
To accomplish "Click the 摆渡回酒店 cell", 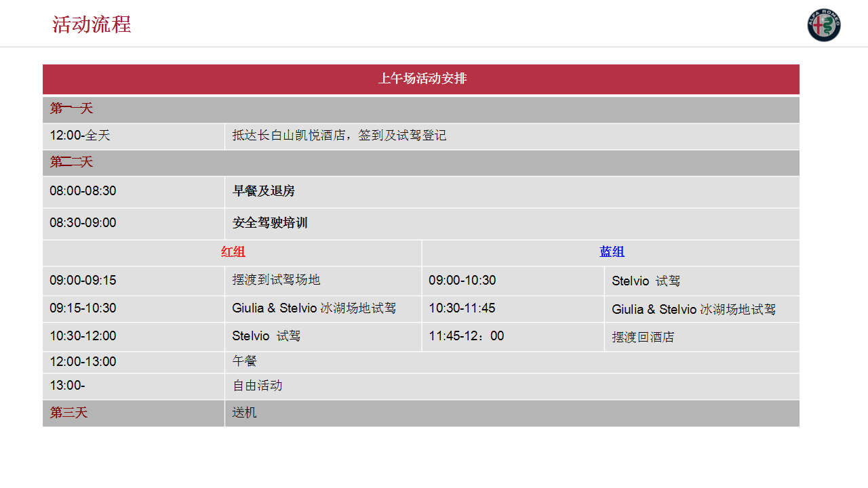I will (702, 337).
